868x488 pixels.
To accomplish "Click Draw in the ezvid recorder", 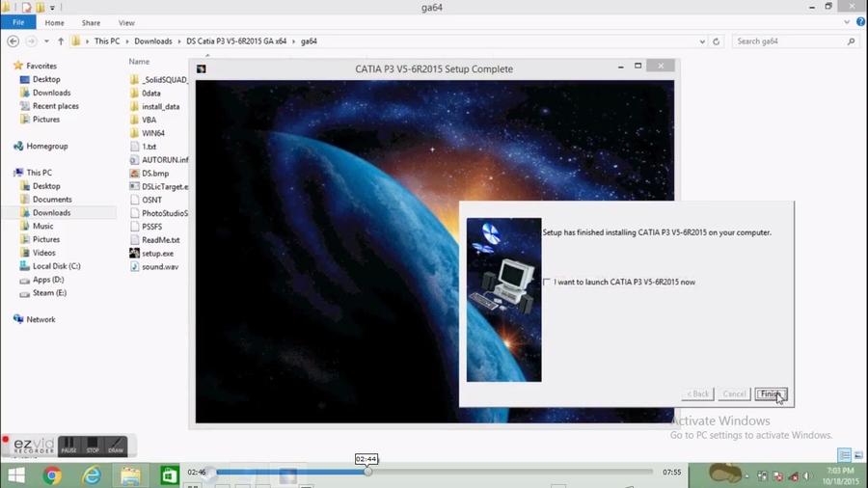I will [116, 446].
